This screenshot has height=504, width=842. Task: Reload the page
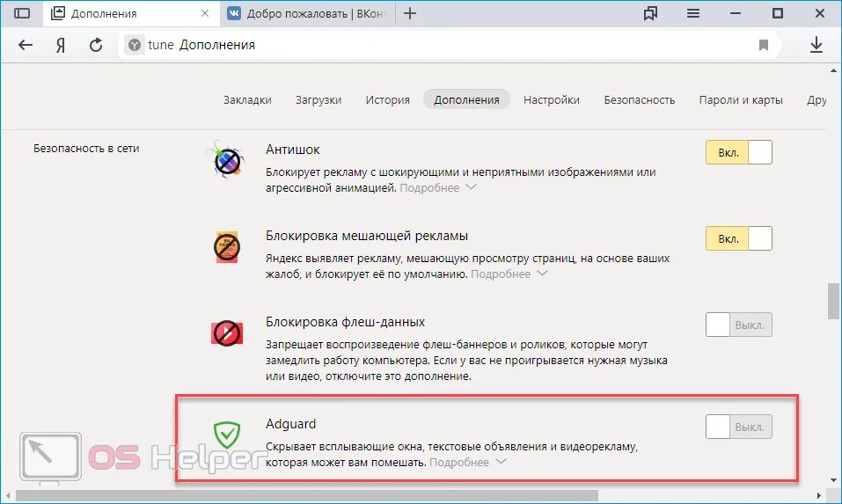(x=96, y=45)
